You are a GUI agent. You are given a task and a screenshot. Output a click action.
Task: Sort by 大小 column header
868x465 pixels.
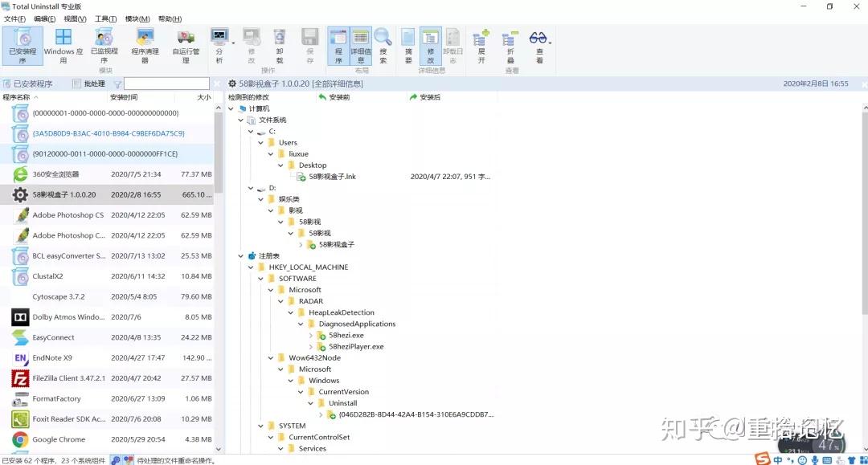[x=194, y=97]
